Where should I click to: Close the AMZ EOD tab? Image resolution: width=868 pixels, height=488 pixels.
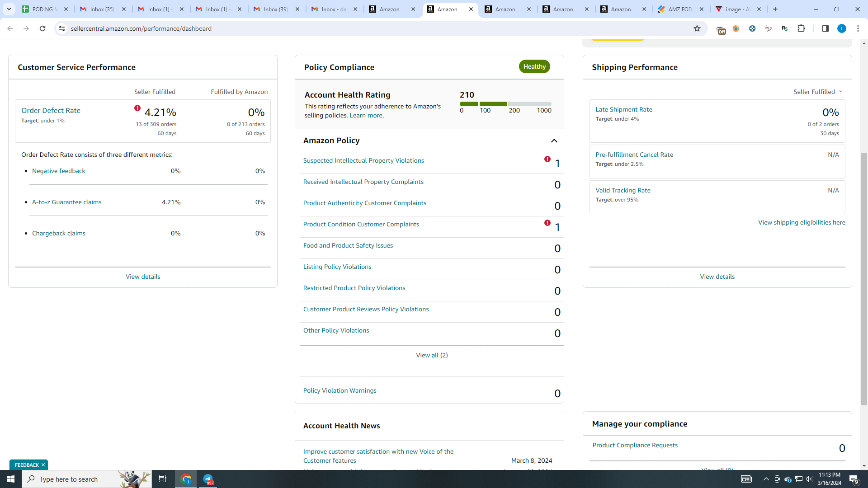pos(702,9)
